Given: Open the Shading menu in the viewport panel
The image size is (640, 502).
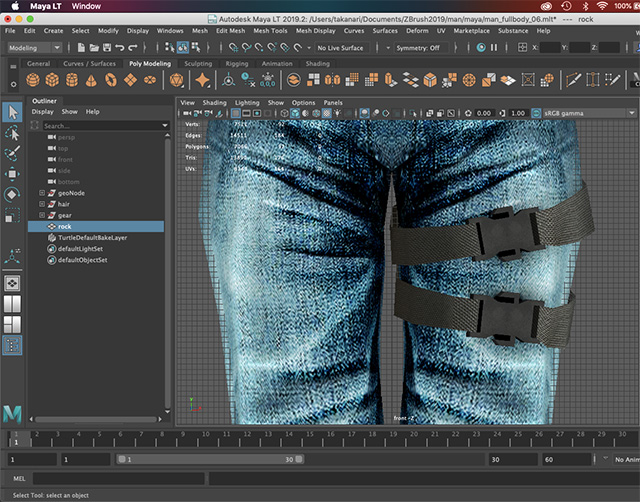Looking at the screenshot, I should point(215,102).
